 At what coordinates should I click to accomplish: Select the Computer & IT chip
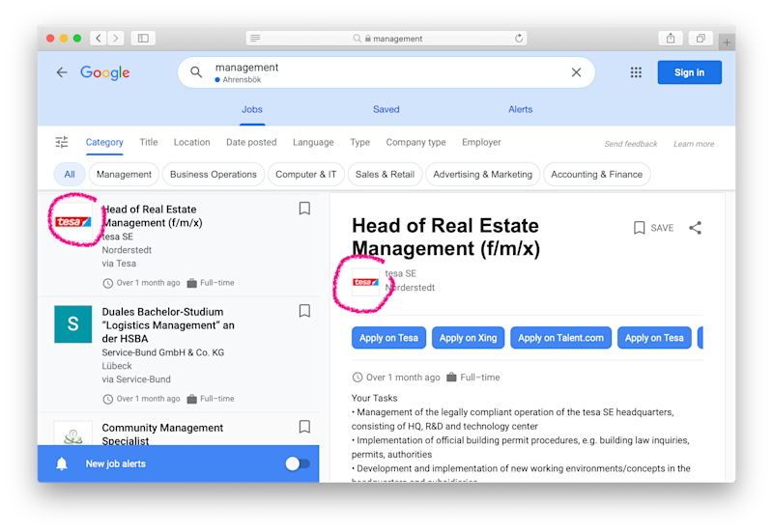point(305,175)
